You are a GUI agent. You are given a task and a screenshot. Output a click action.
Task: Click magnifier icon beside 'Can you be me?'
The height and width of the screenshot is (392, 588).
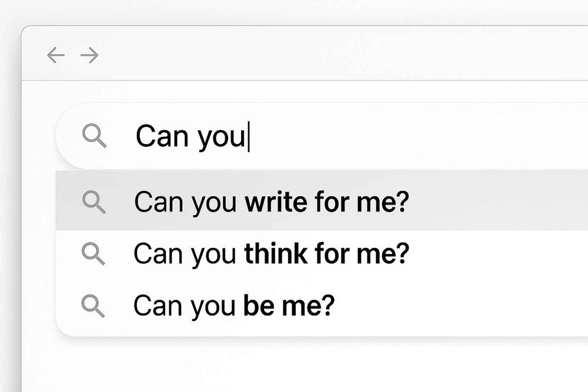point(93,306)
